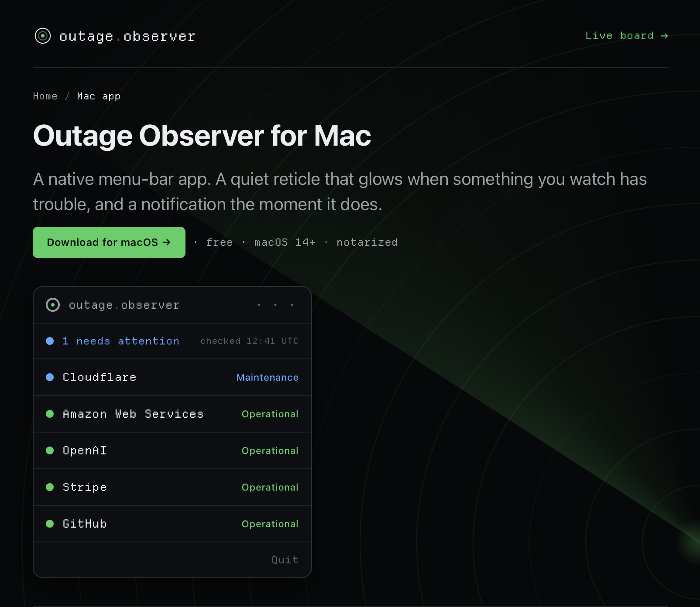Click the green dot beside GitHub

pyautogui.click(x=50, y=524)
